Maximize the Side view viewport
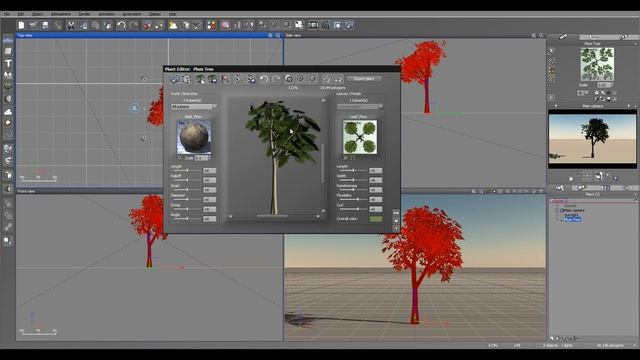 click(541, 36)
